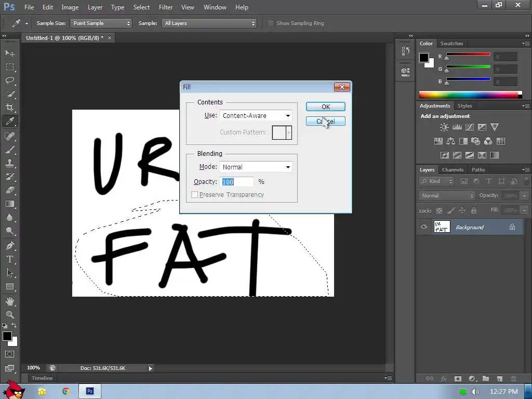Change screen mode icon in toolbox
The width and height of the screenshot is (532, 399).
[10, 368]
